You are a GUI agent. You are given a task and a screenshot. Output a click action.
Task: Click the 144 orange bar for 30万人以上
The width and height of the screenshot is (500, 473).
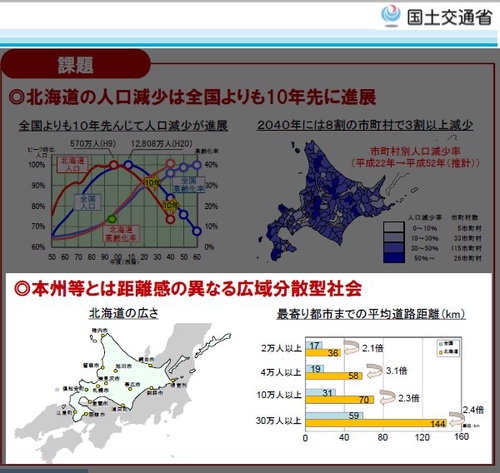click(x=376, y=423)
